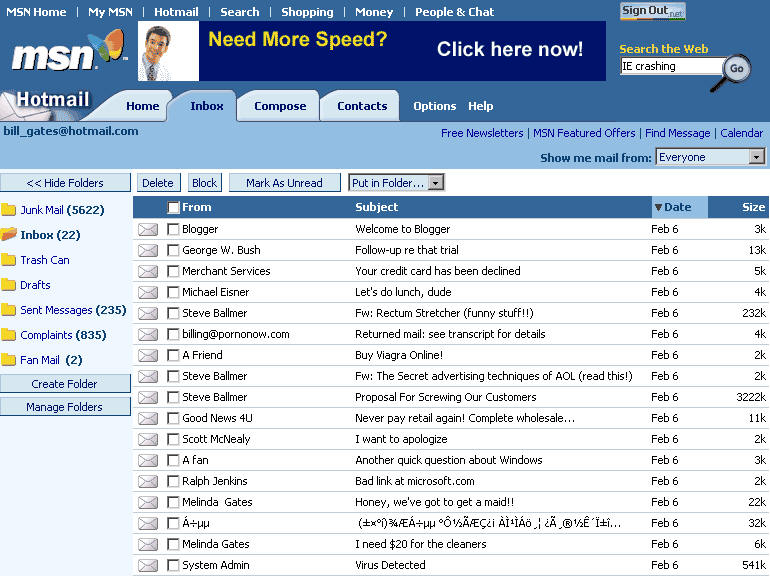This screenshot has height=576, width=770.
Task: Click the Complaints folder icon
Action: click(8, 335)
